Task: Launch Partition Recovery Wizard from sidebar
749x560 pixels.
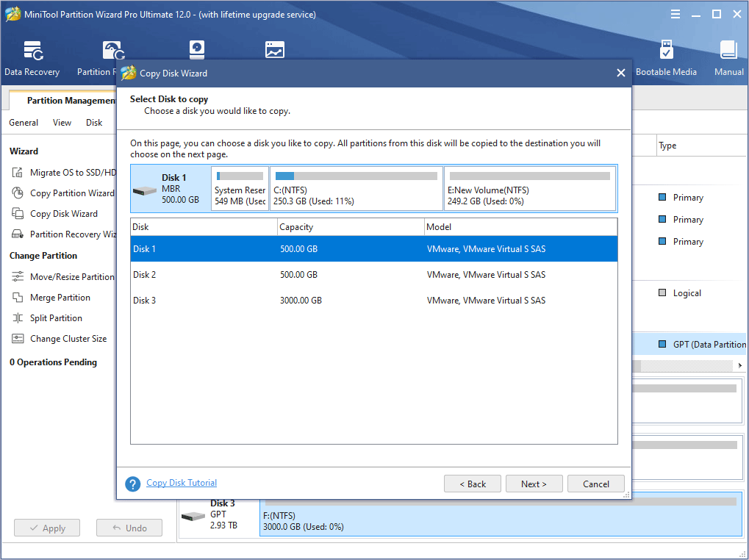Action: 64,234
